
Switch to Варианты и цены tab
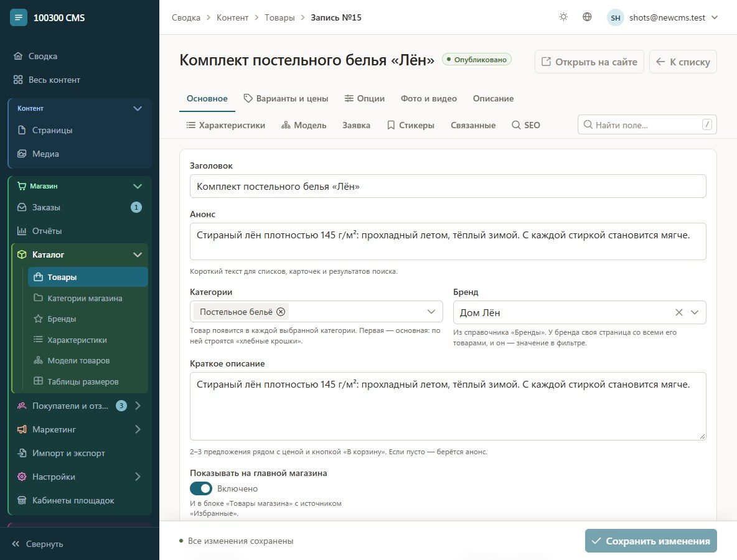click(286, 99)
